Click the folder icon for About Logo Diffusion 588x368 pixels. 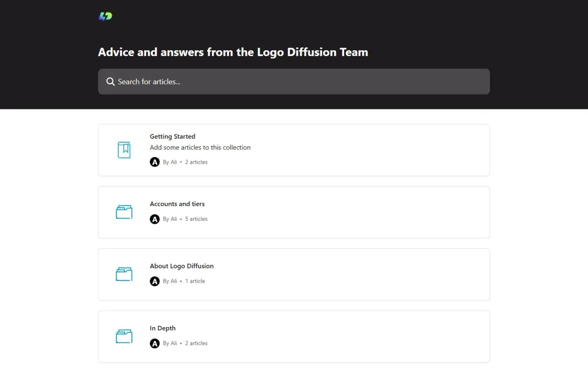coord(124,274)
